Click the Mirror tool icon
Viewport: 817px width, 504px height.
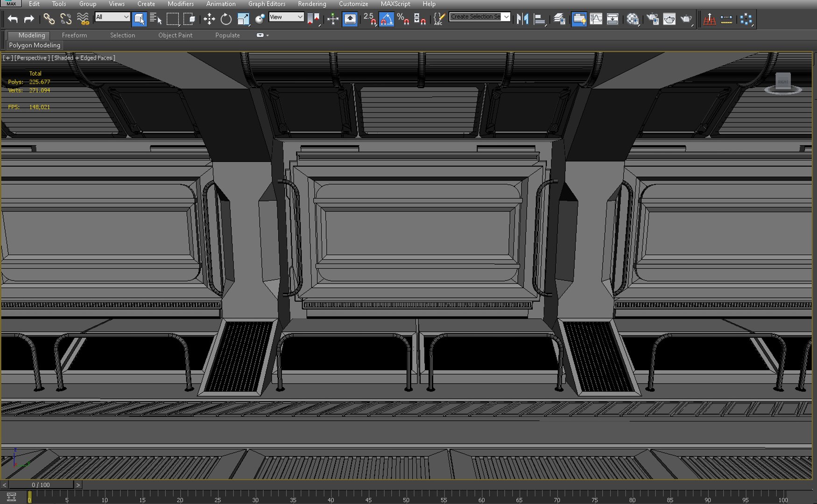click(x=522, y=19)
